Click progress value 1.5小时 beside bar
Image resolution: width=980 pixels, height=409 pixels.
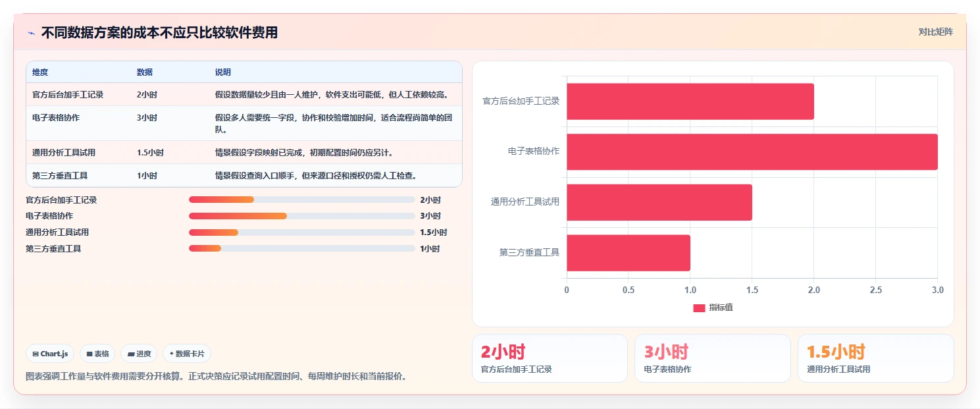pos(434,232)
